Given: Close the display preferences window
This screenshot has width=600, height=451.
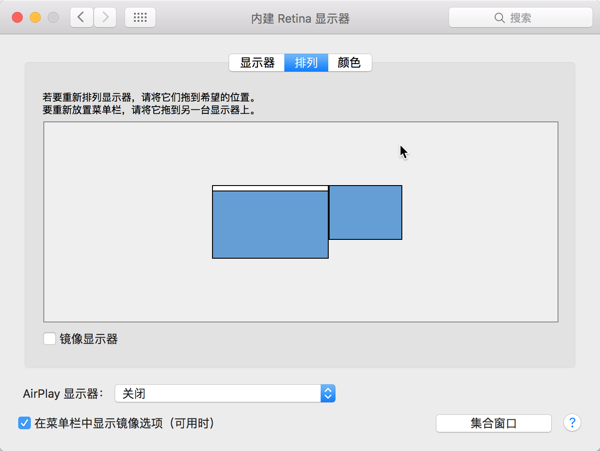Looking at the screenshot, I should 15,18.
